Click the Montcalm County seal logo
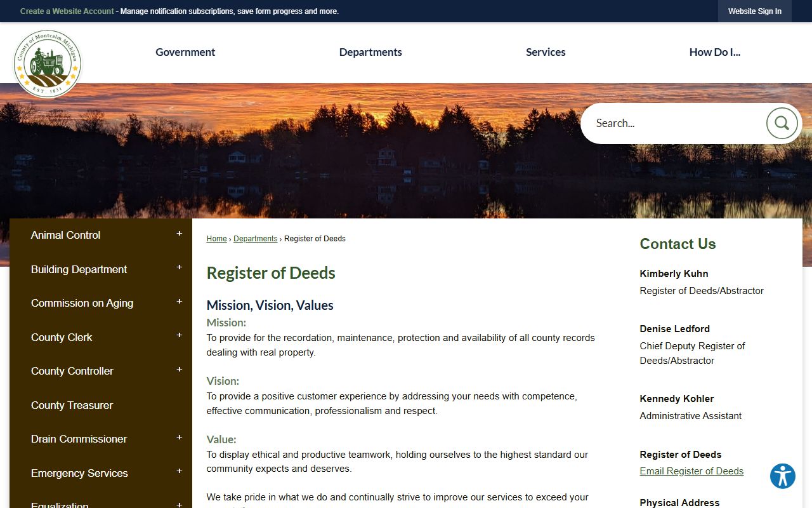 click(48, 64)
